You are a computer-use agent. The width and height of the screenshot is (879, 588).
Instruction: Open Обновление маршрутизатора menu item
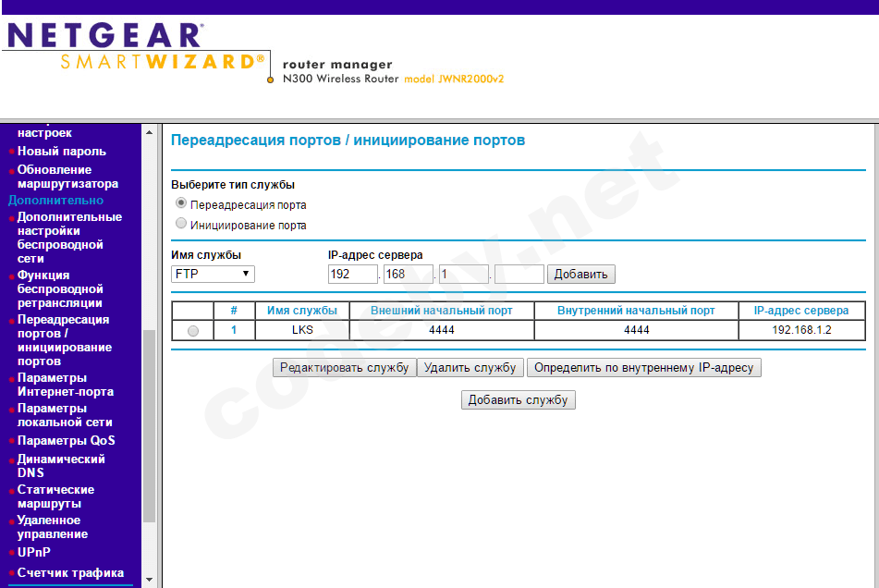click(67, 177)
